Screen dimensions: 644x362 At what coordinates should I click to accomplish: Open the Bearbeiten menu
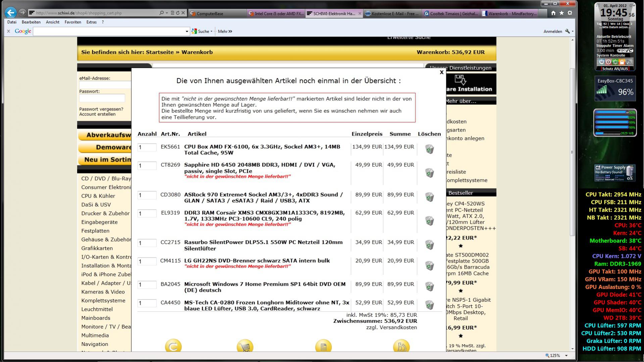point(31,22)
